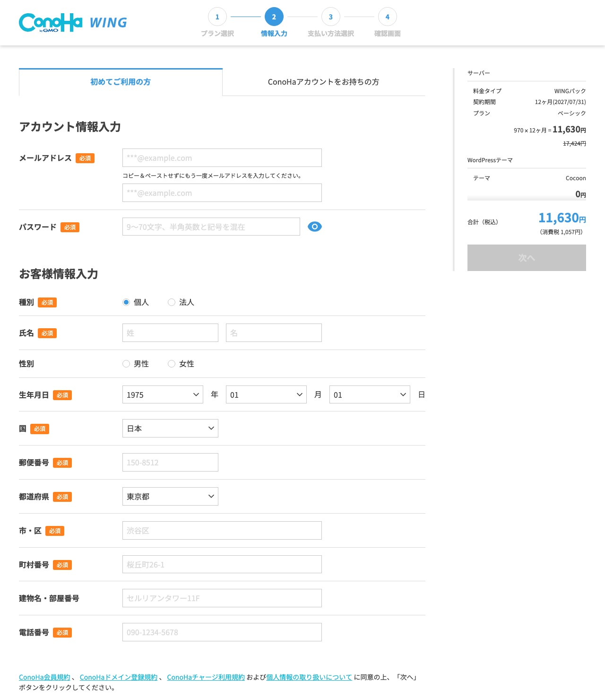
Task: Toggle password visibility eye icon
Action: pos(315,227)
